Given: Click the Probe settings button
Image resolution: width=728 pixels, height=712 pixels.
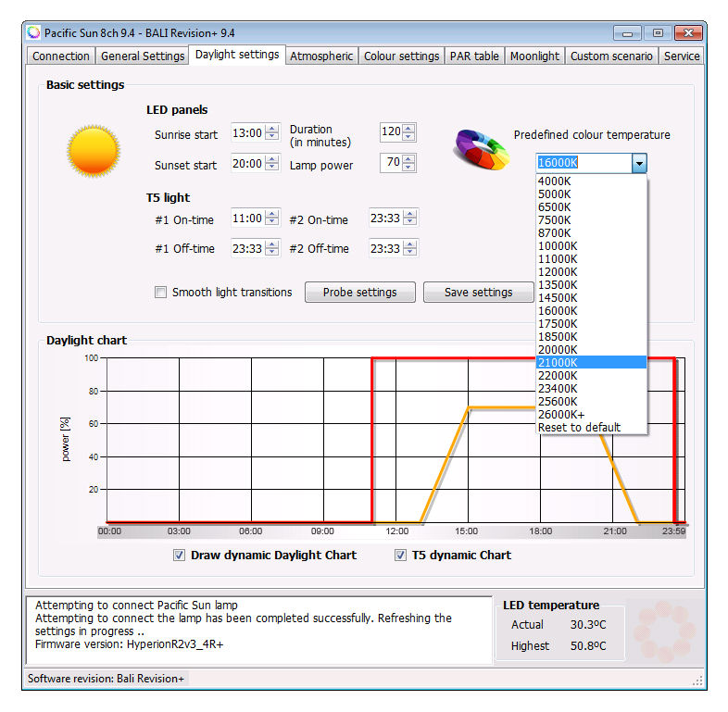Looking at the screenshot, I should [x=359, y=293].
